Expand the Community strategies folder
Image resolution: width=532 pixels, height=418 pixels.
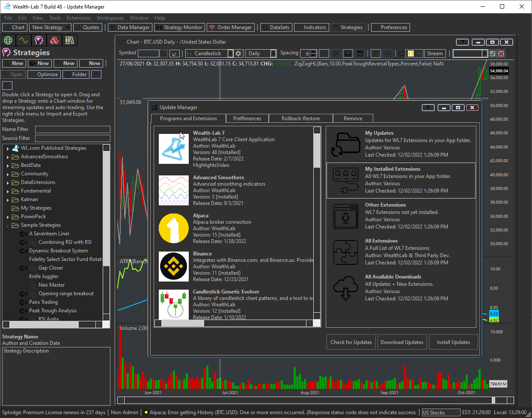pyautogui.click(x=8, y=174)
